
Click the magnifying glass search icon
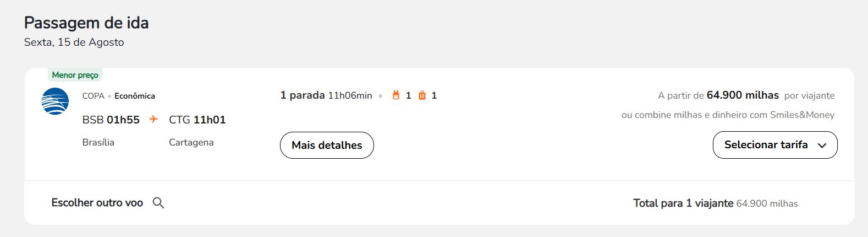[x=158, y=203]
